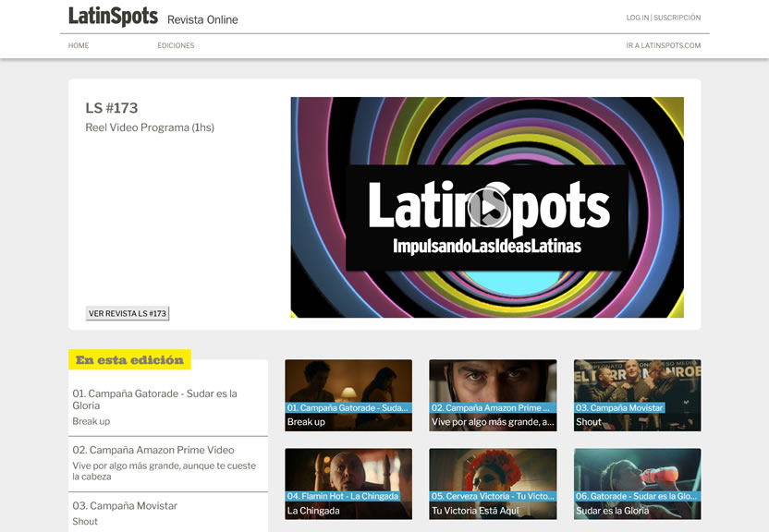Open thumbnail 01 Campaña Gatorade Break up
769x532 pixels.
tap(348, 395)
